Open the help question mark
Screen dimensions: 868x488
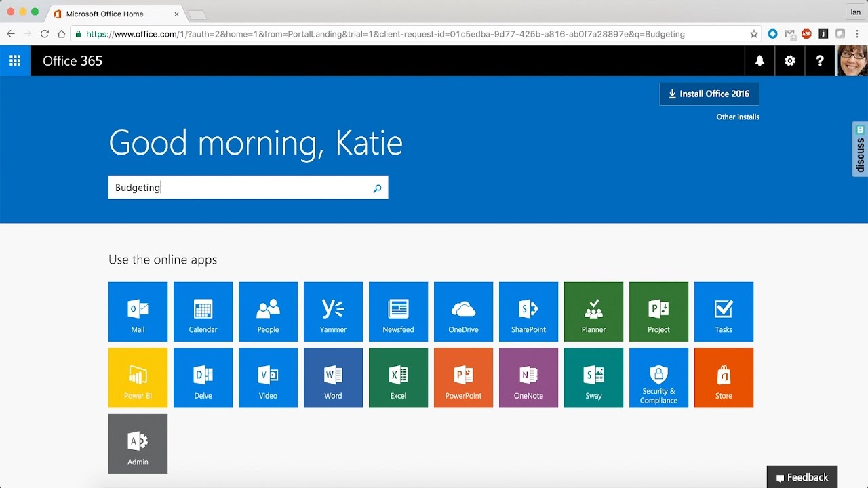[820, 61]
